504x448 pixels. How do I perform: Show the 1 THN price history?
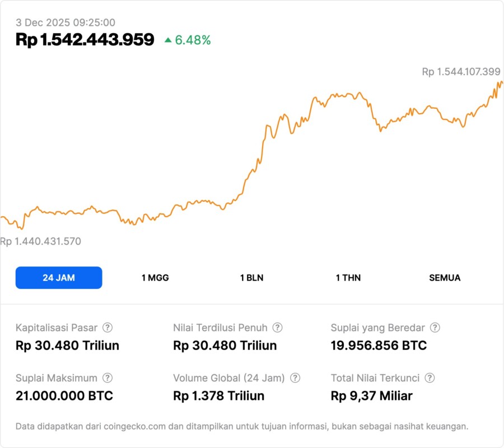pyautogui.click(x=348, y=278)
